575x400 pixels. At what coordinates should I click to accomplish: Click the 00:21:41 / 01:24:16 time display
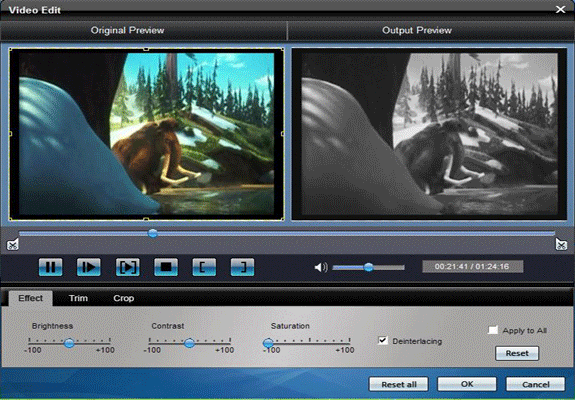(472, 267)
